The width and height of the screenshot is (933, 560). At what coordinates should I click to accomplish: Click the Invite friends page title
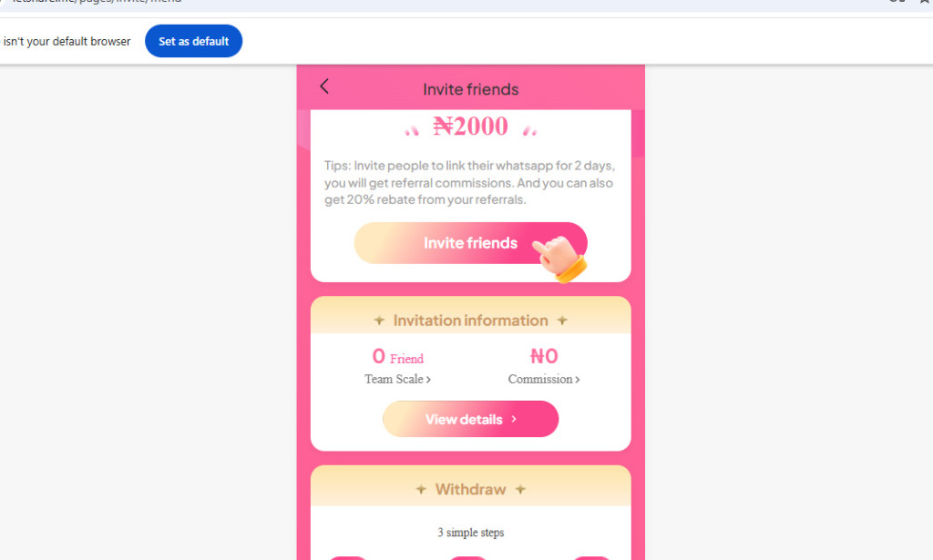tap(470, 89)
